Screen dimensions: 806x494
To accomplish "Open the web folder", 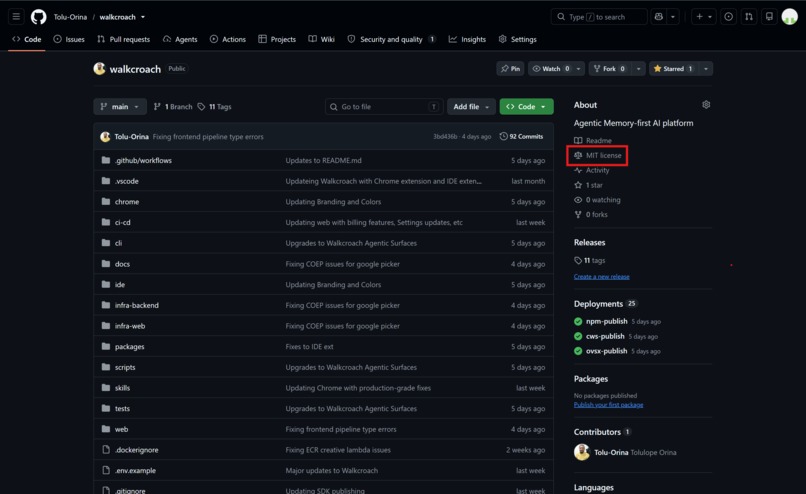I will click(x=121, y=429).
